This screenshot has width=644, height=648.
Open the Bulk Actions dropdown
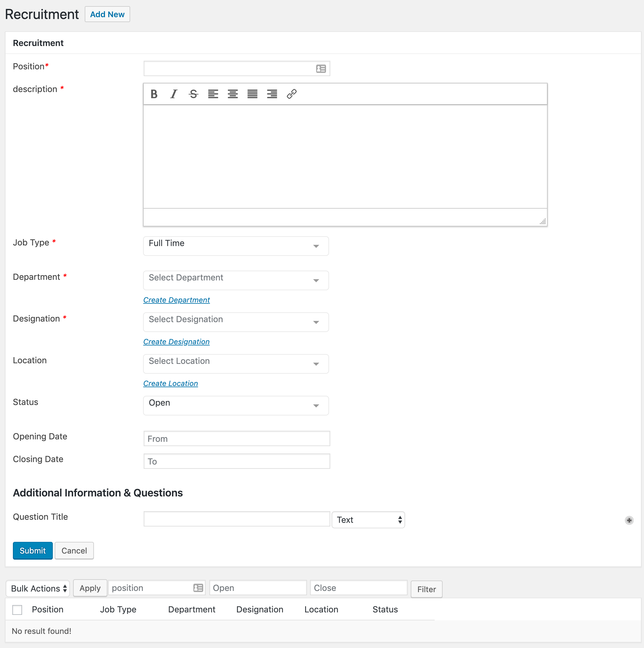(x=38, y=589)
